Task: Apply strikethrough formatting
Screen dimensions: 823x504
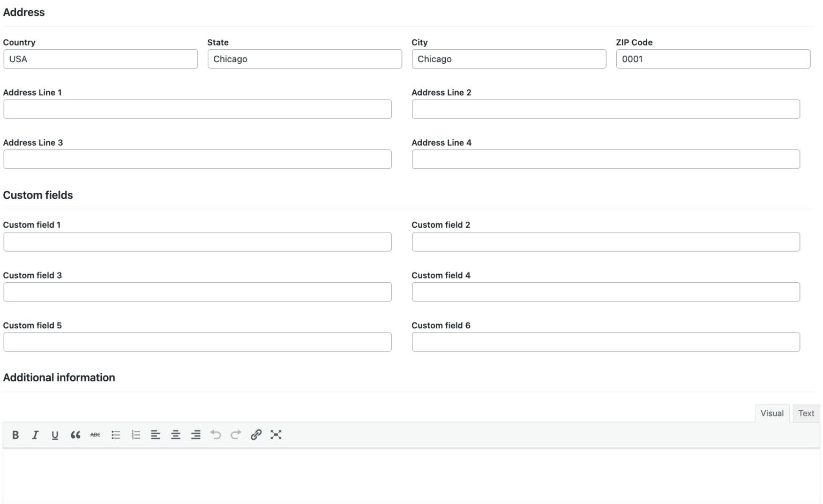Action: (95, 435)
